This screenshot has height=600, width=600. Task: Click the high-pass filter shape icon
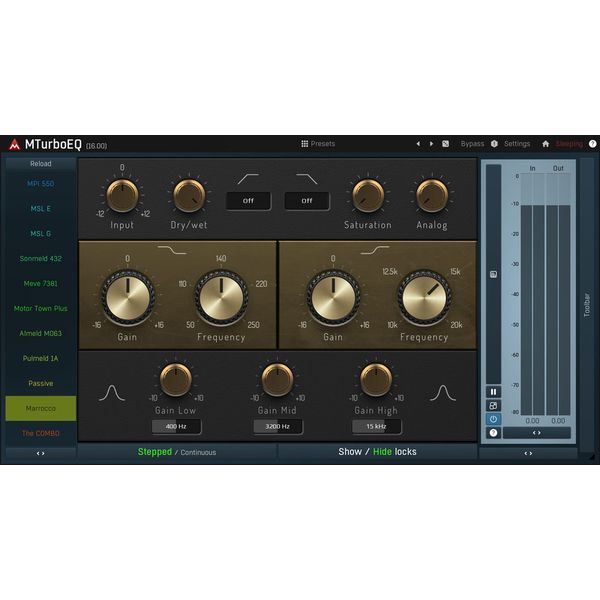(248, 179)
